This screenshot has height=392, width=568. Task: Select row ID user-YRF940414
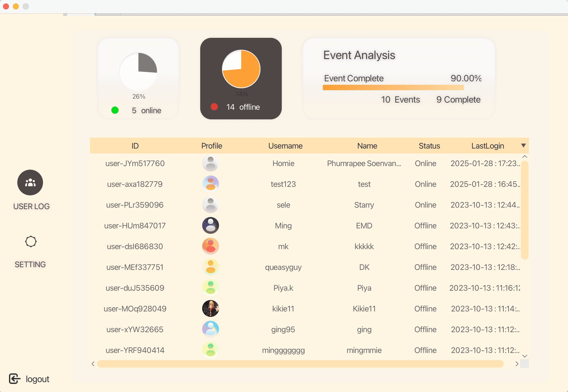coord(135,350)
